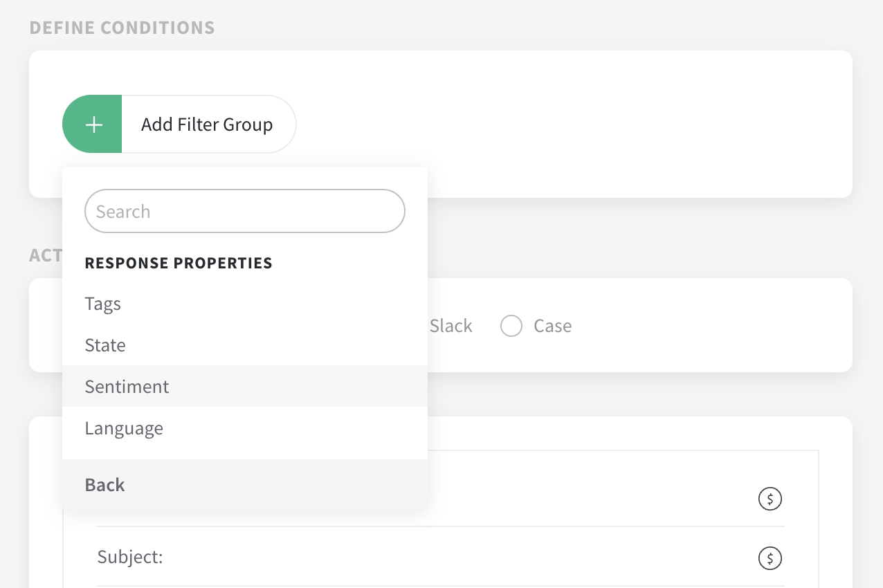Choose State from the property list
The width and height of the screenshot is (883, 588).
point(105,345)
